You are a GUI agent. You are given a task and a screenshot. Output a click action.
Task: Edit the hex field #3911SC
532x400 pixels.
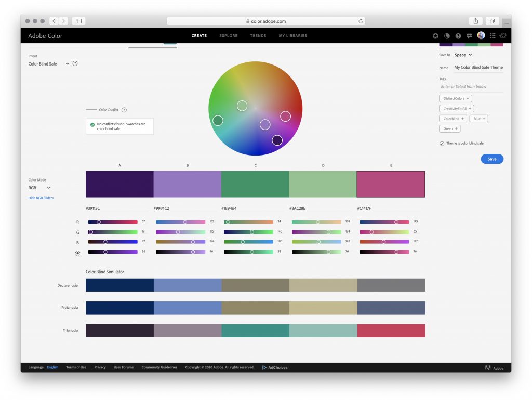pyautogui.click(x=117, y=208)
